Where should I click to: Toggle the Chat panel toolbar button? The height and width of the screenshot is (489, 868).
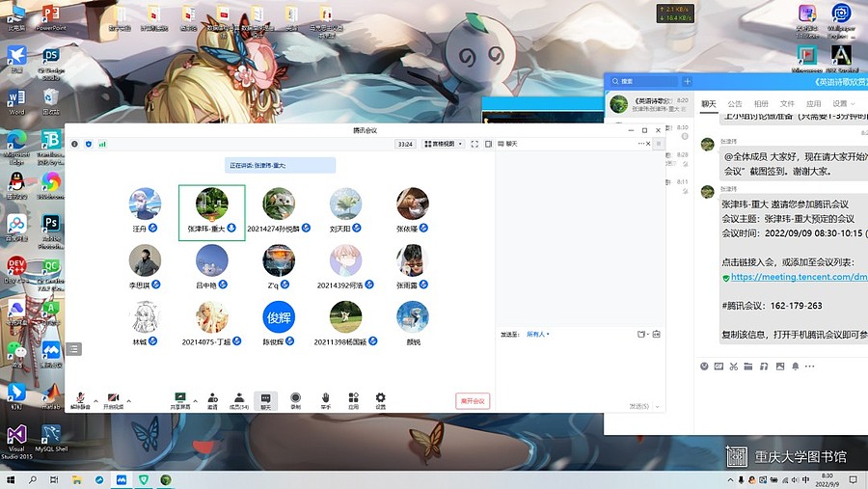(x=266, y=400)
